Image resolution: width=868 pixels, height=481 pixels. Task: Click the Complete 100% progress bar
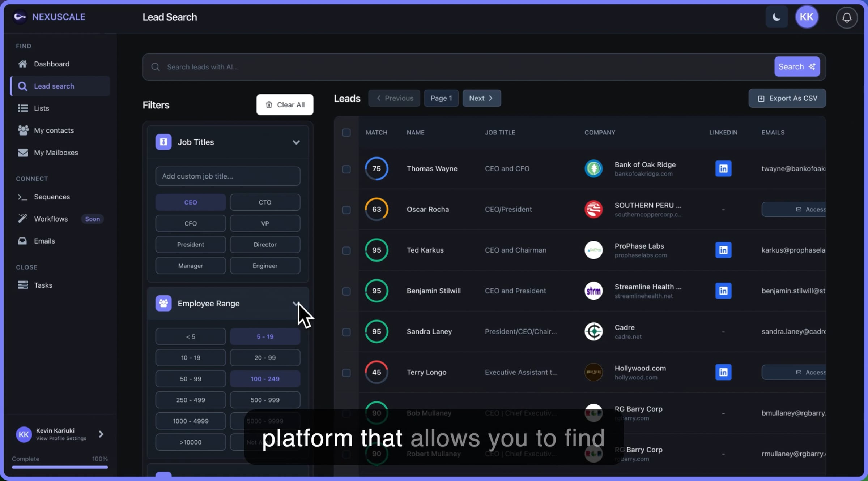pyautogui.click(x=60, y=467)
